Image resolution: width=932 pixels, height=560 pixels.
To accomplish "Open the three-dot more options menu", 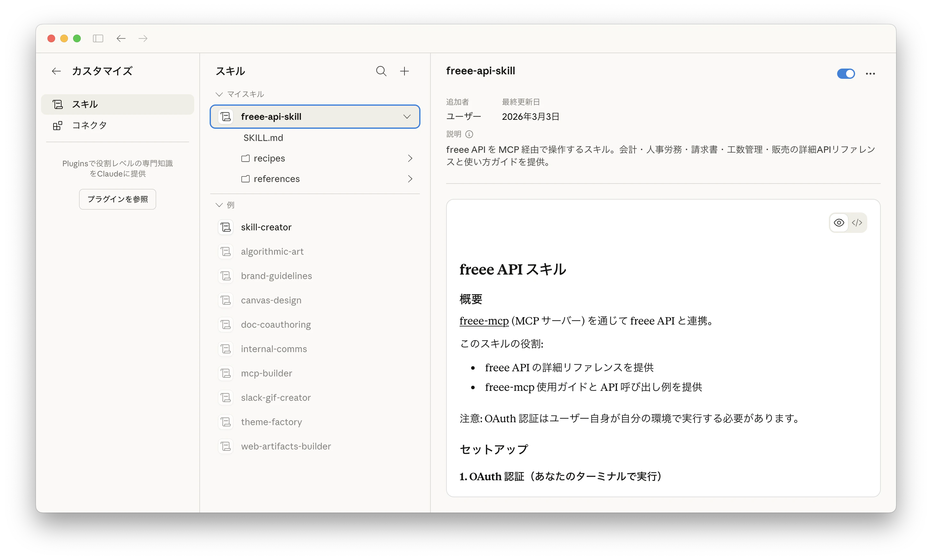I will (870, 74).
